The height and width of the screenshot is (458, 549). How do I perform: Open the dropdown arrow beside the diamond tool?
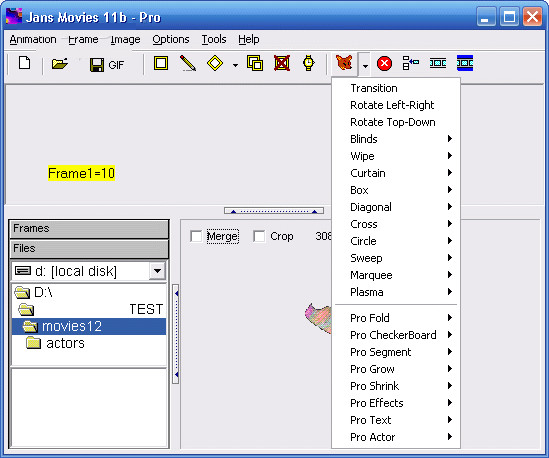point(235,65)
